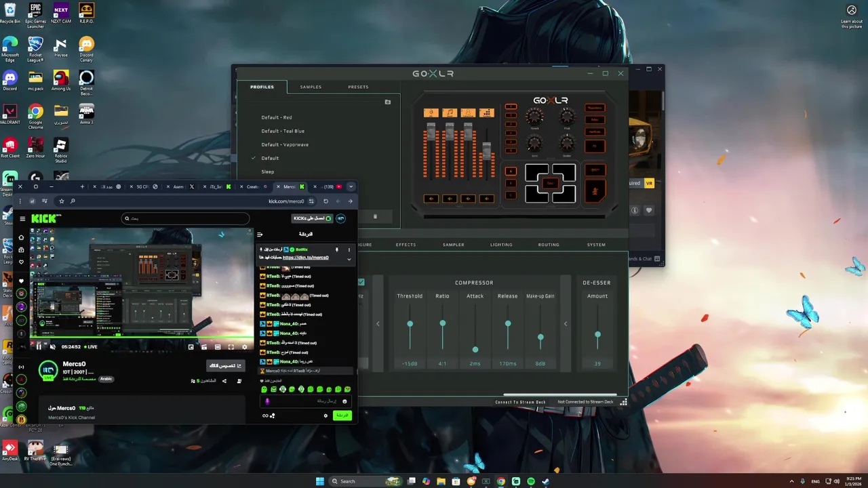Open the chat settings gear icon
Screen dimensions: 868x488
(x=325, y=415)
